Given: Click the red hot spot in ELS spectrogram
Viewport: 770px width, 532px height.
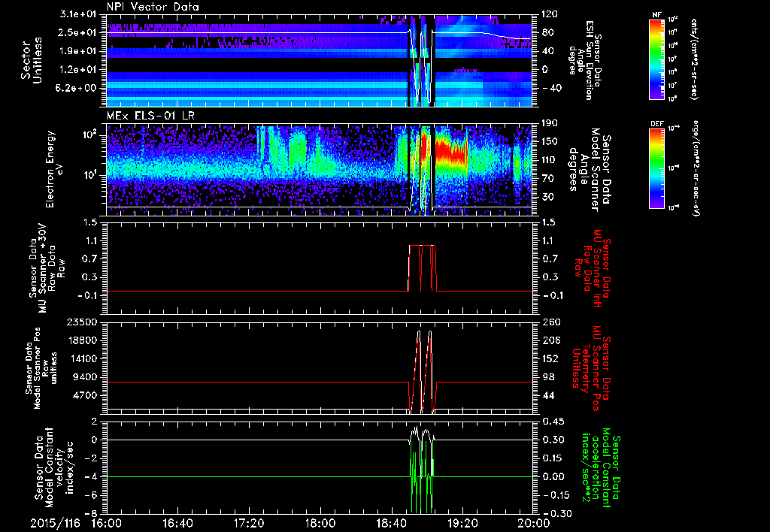Looking at the screenshot, I should pos(450,151).
